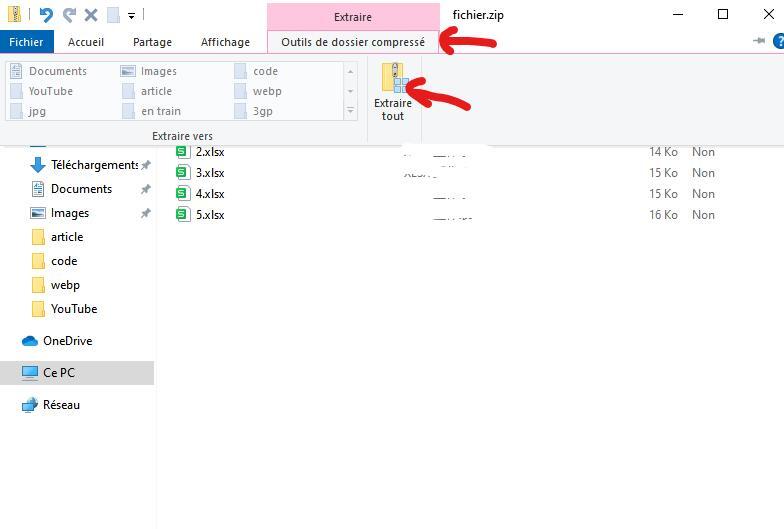Click the redo icon in quick access toolbar
Image resolution: width=784 pixels, height=529 pixels.
click(69, 15)
